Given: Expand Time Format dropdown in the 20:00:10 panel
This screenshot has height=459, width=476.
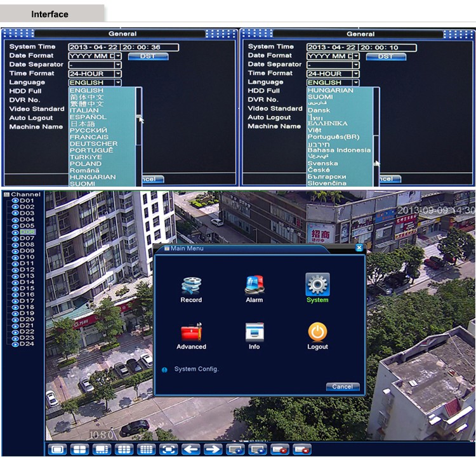Looking at the screenshot, I should click(x=356, y=74).
